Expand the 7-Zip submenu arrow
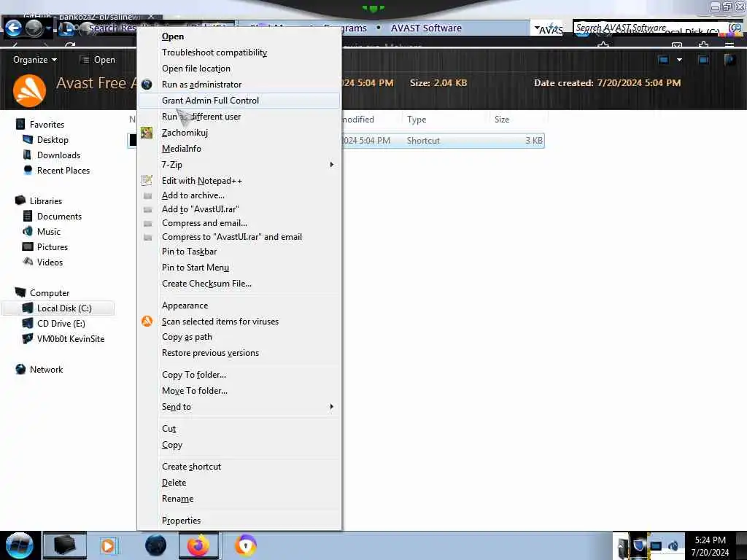Viewport: 747px width, 560px height. tap(332, 165)
